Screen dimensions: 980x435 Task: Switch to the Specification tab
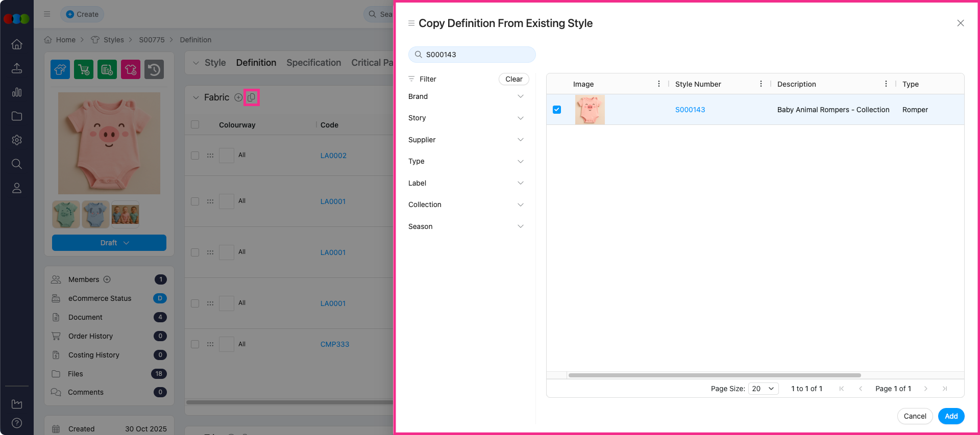313,63
